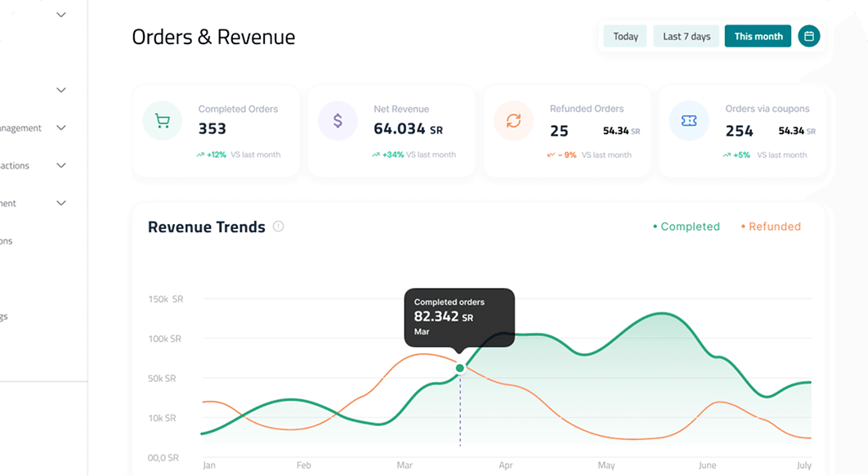Toggle the Completed series in the chart legend
Image resolution: width=868 pixels, height=476 pixels.
pyautogui.click(x=687, y=227)
